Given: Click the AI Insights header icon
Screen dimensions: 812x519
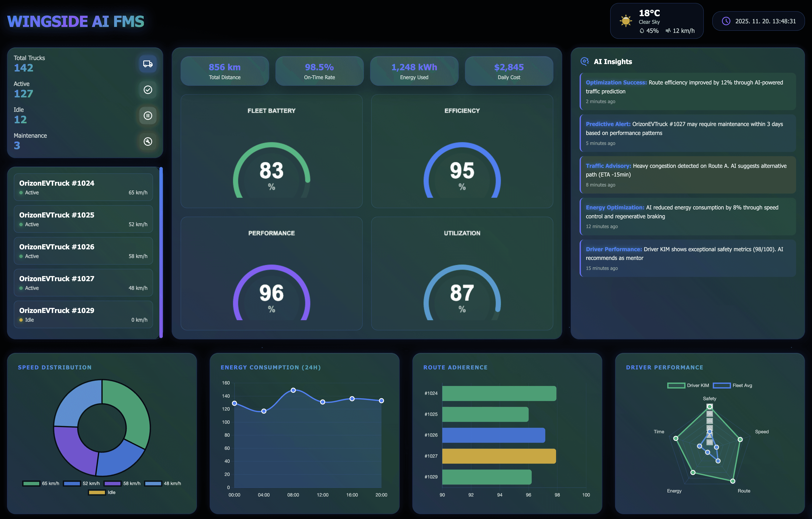Looking at the screenshot, I should pos(584,61).
